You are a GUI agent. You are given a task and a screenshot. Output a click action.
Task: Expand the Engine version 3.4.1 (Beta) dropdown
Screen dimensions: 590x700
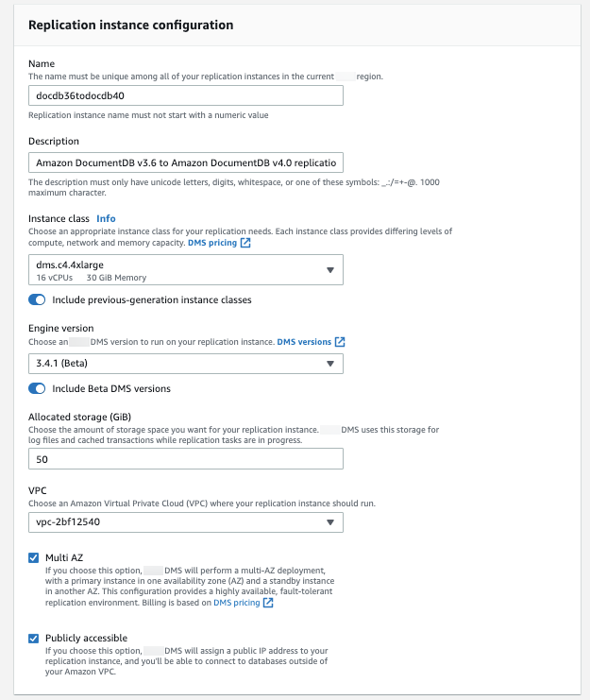coord(186,364)
